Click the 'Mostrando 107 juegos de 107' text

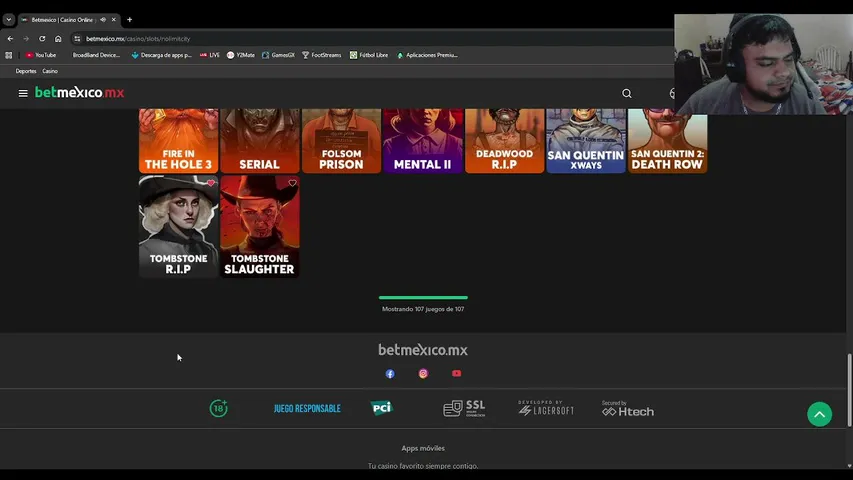coord(423,309)
